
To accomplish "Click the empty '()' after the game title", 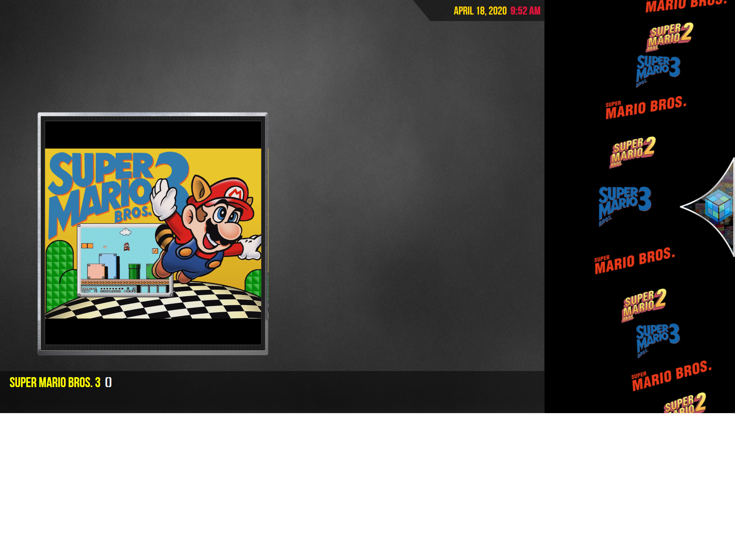I will tap(108, 383).
